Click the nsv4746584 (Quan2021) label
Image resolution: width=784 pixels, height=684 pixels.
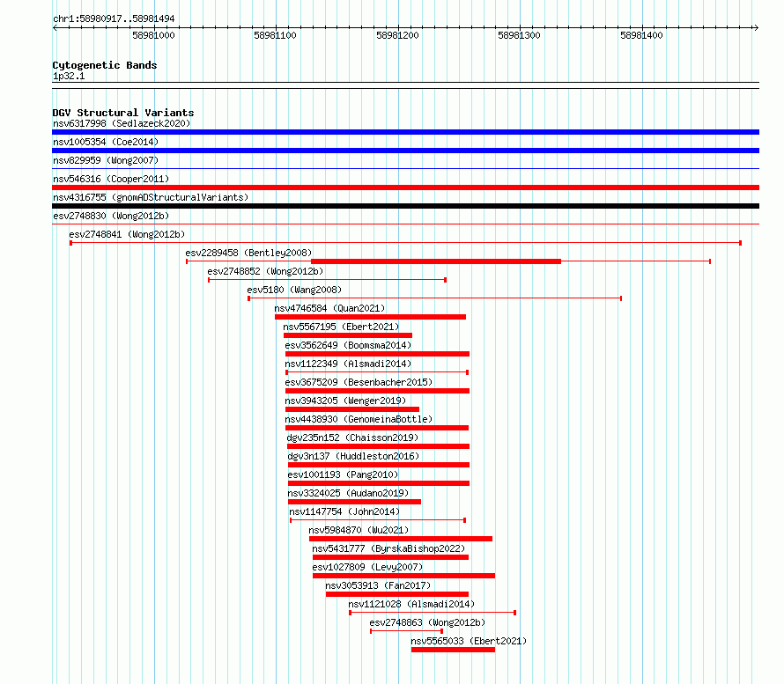point(329,308)
